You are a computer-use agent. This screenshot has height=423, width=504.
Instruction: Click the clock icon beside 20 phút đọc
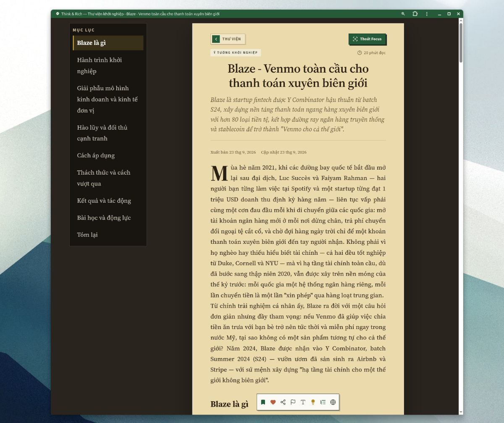pos(360,53)
